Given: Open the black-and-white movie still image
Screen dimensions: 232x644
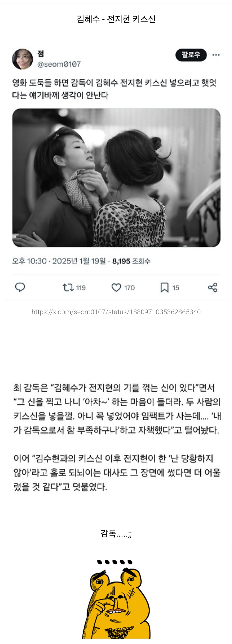Looking at the screenshot, I should click(116, 178).
